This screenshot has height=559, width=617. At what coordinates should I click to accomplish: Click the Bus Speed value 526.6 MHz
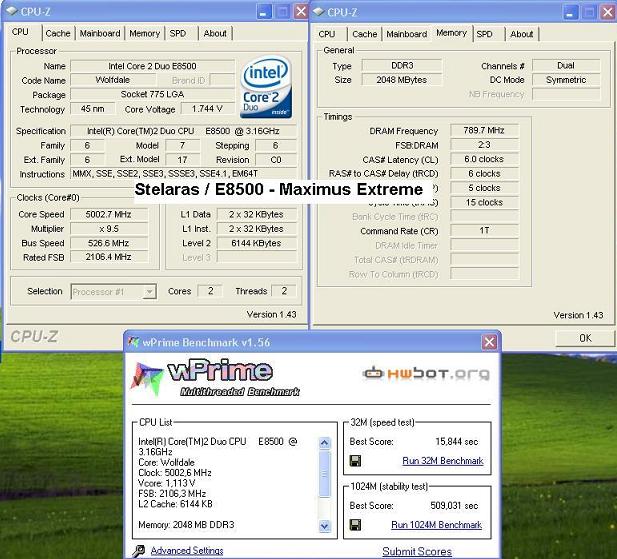[x=109, y=243]
